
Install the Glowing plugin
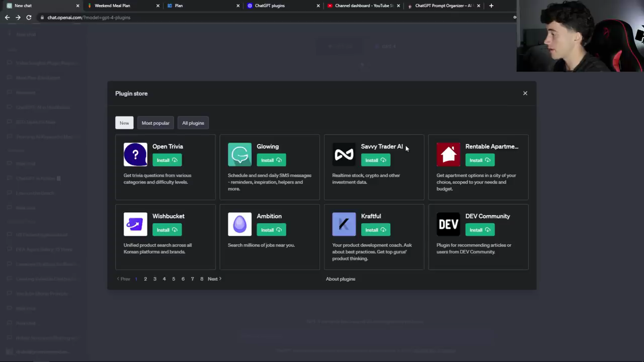(271, 160)
